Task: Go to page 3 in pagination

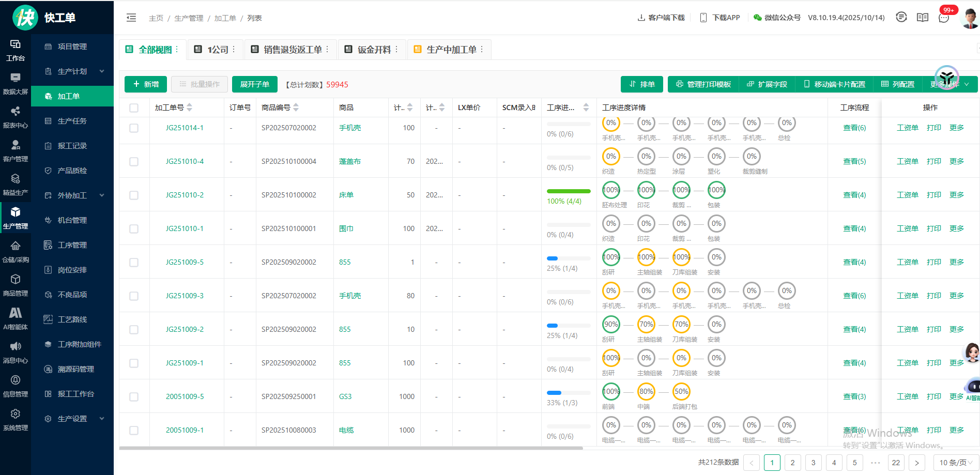Action: (x=813, y=463)
